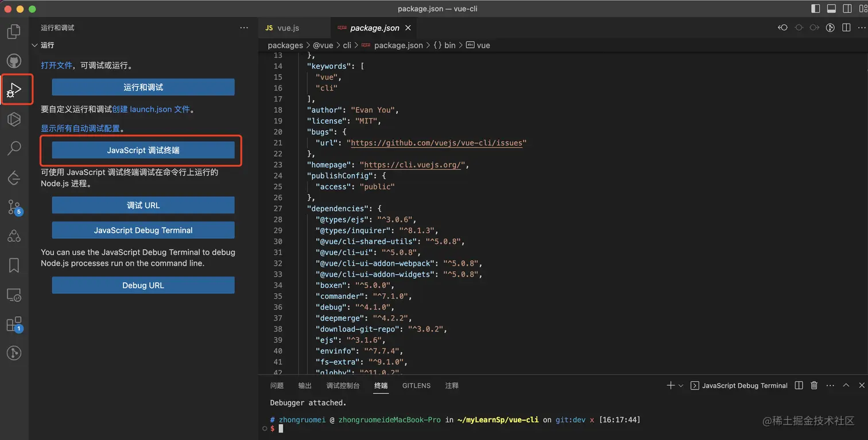Click the file annotations circle icon
The width and height of the screenshot is (868, 440).
click(x=799, y=28)
